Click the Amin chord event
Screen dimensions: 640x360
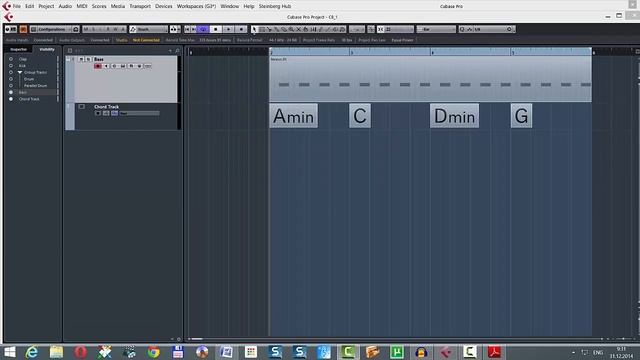[293, 116]
